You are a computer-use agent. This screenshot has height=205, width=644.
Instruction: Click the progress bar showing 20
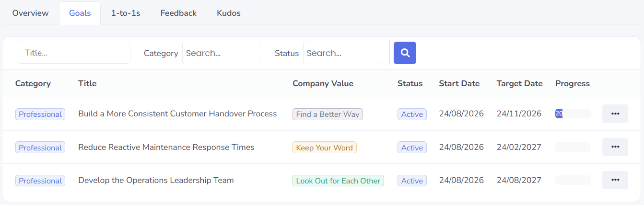(573, 114)
